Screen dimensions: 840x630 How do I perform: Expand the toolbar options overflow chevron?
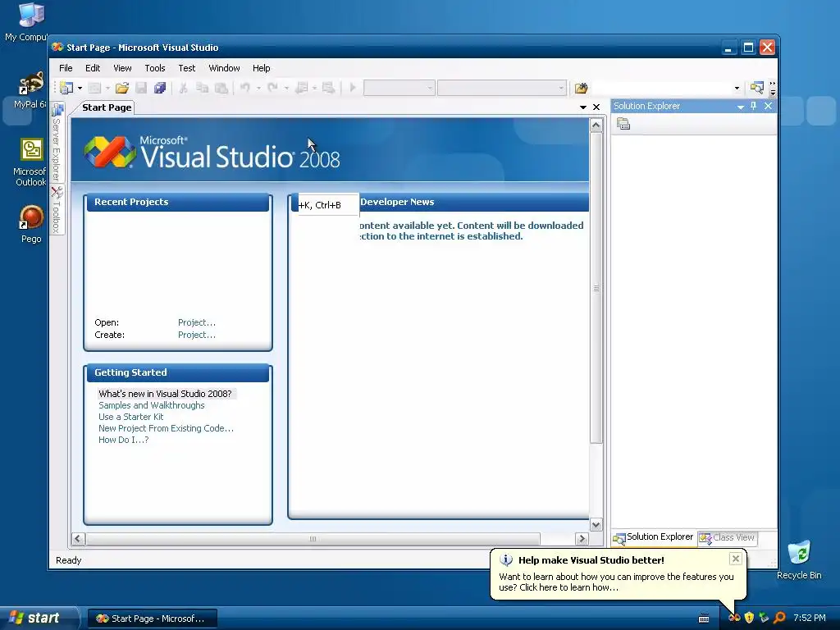click(773, 88)
